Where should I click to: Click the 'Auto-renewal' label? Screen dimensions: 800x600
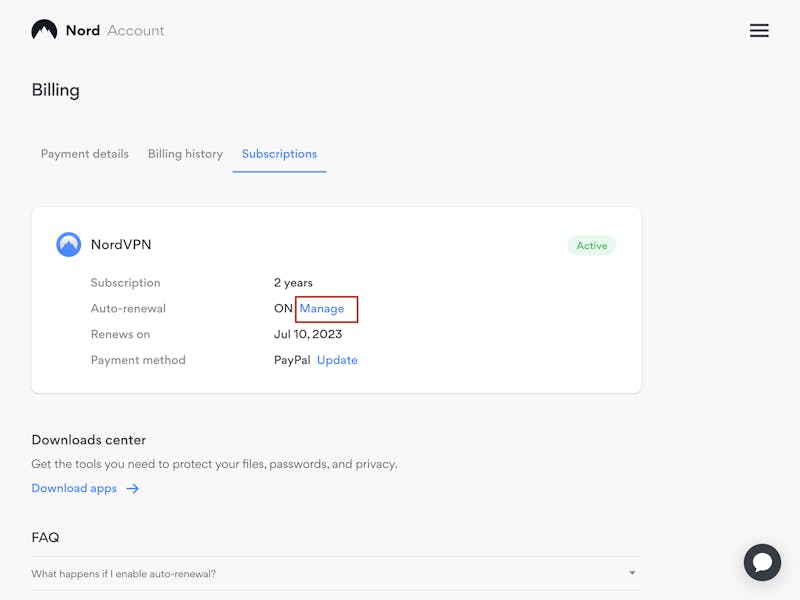[128, 309]
